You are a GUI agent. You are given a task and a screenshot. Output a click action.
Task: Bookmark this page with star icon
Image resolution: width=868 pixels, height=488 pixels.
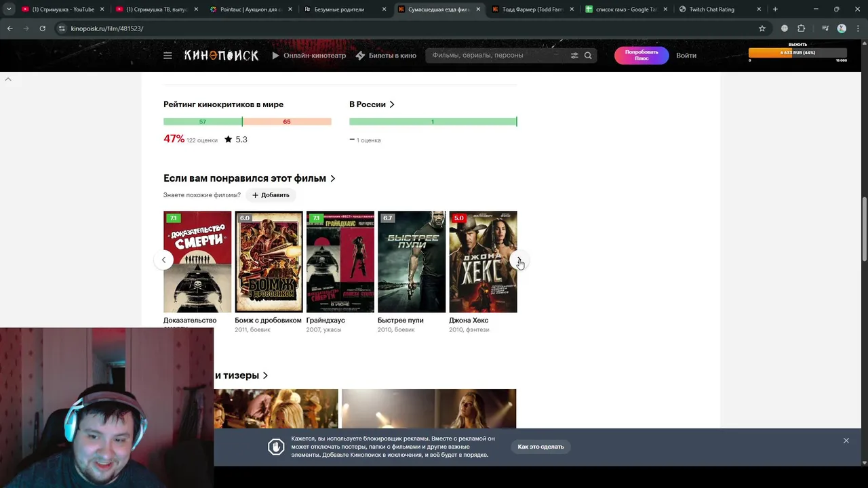762,28
